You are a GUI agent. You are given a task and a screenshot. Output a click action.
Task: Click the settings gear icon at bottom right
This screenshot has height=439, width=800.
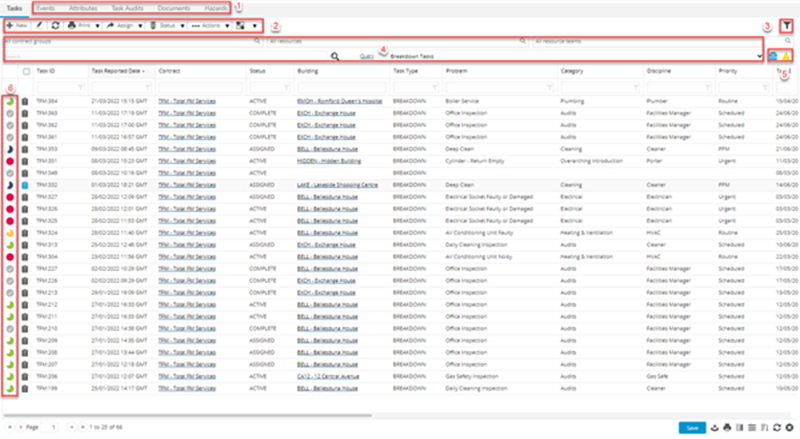(790, 427)
